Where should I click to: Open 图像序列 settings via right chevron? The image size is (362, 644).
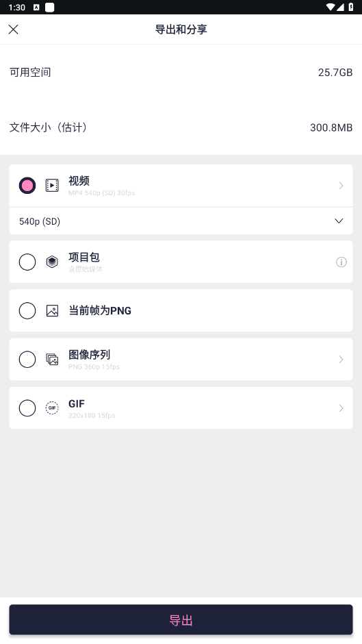tap(341, 360)
